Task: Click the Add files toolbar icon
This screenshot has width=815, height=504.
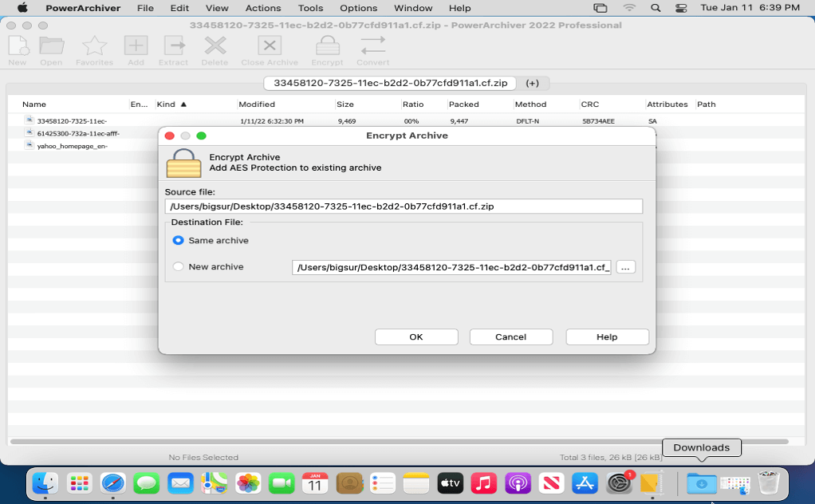Action: pos(136,49)
